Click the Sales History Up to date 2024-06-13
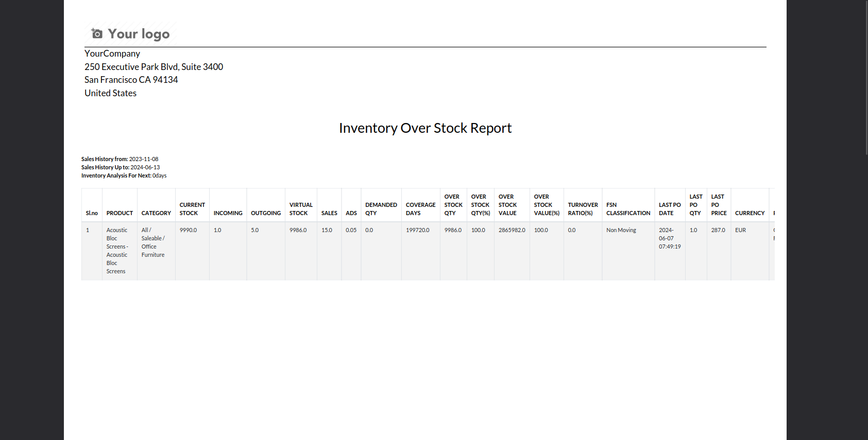 (x=145, y=167)
